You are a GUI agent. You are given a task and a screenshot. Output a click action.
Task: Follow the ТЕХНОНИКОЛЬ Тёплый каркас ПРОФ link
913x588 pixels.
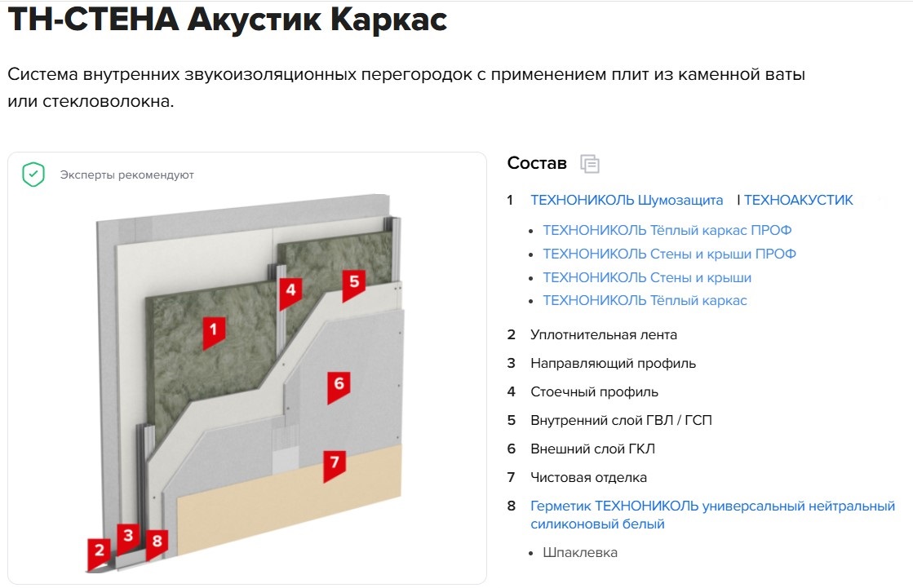click(x=667, y=230)
